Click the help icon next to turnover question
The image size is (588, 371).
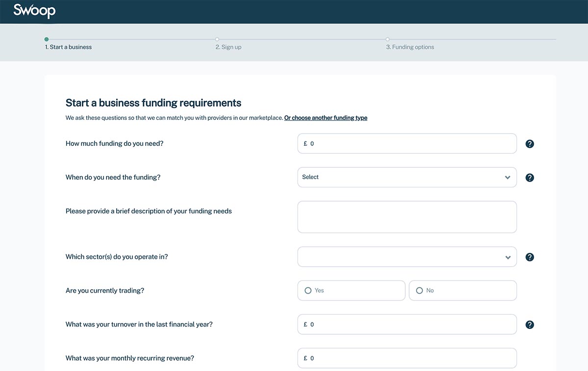530,324
